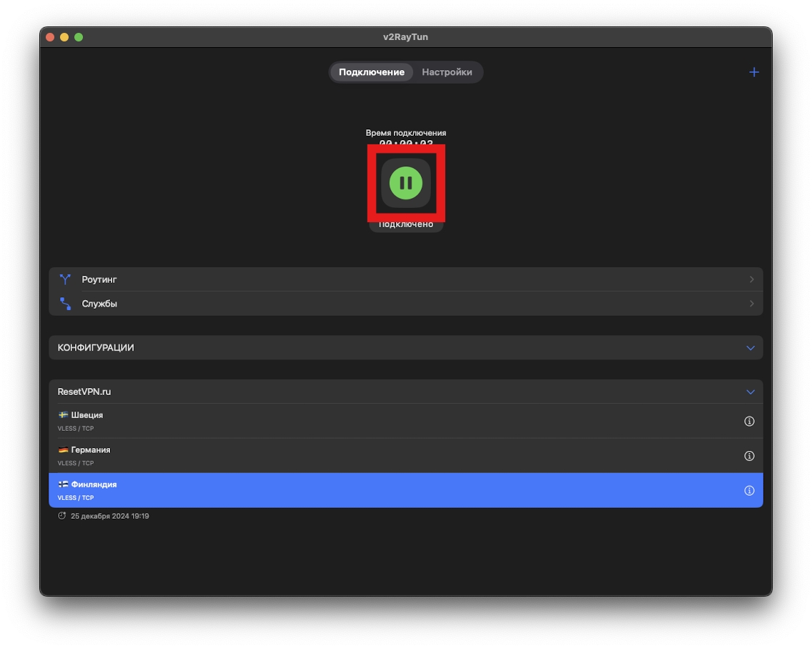
Task: Select the Подключение tab
Action: point(371,72)
